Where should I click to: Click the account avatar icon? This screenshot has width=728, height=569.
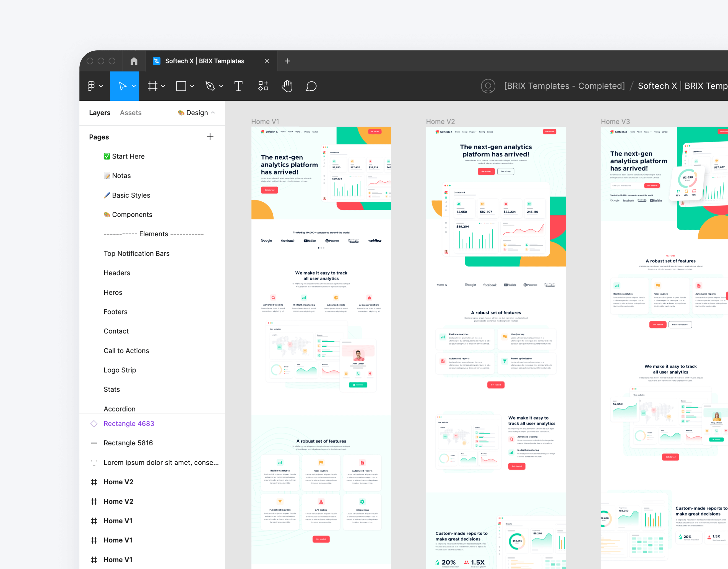488,86
